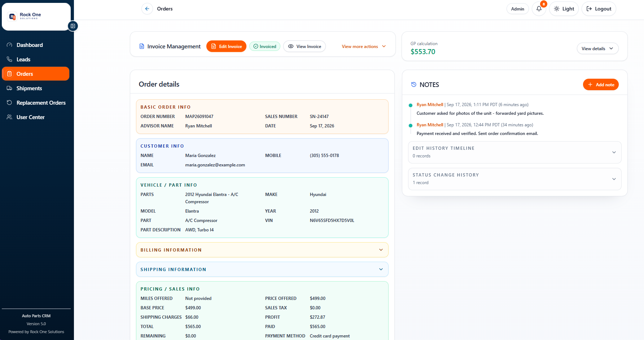The image size is (644, 340).
Task: Open Leads from the sidebar
Action: pos(35,60)
